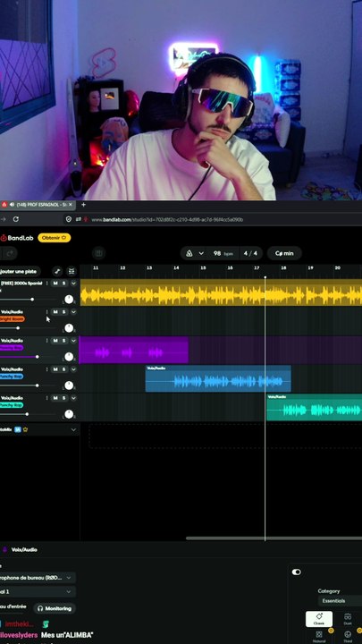This screenshot has height=644, width=362.
Task: Toggle the effects panel on/off switch
Action: point(297,572)
